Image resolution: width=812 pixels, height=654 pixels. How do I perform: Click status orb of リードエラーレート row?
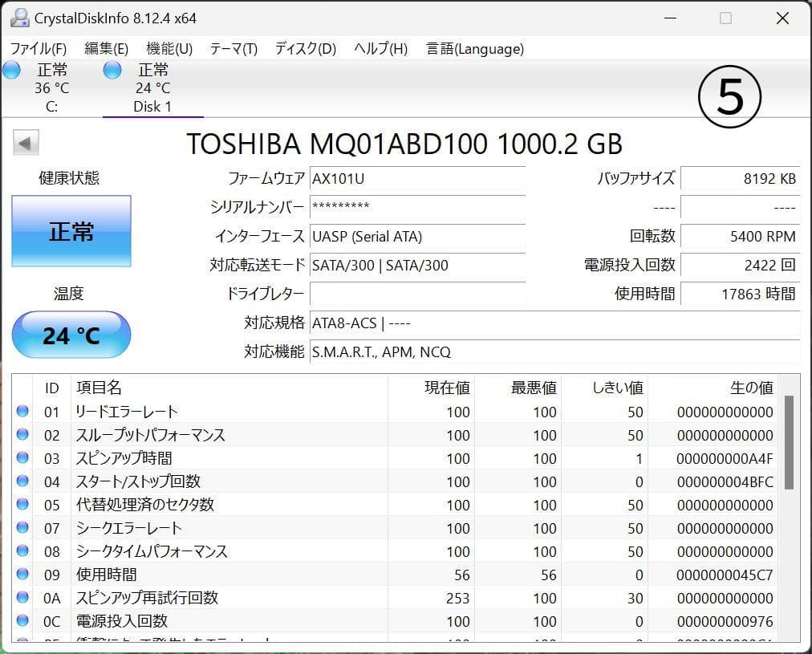click(22, 411)
